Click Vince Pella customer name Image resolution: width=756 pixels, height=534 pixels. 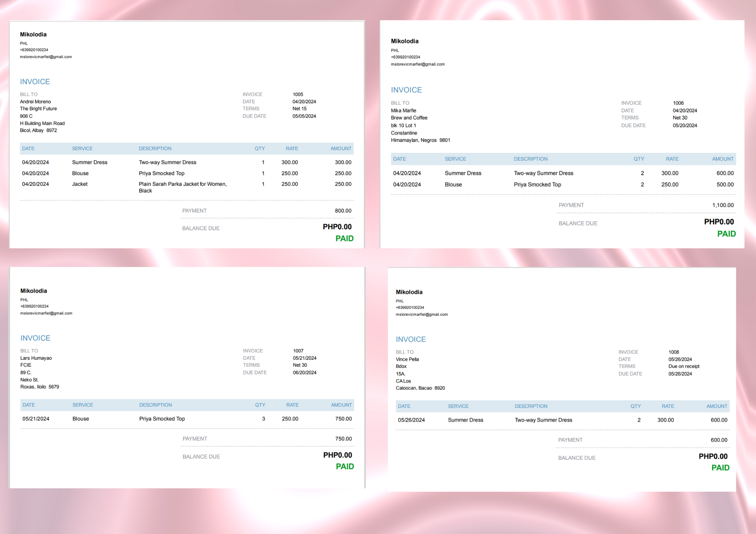tap(407, 360)
